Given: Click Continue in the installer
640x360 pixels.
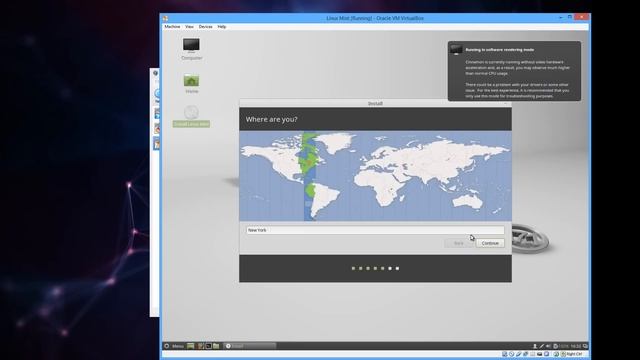Looking at the screenshot, I should coord(490,243).
